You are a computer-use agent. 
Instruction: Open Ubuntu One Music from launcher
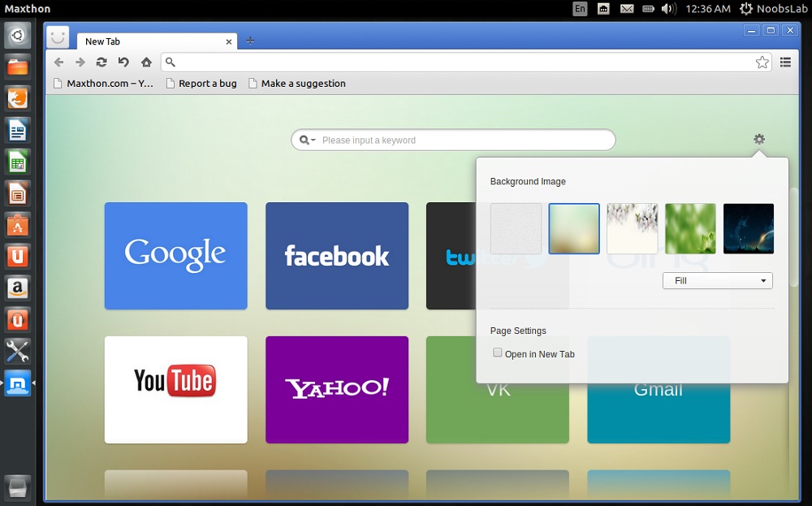(x=18, y=320)
